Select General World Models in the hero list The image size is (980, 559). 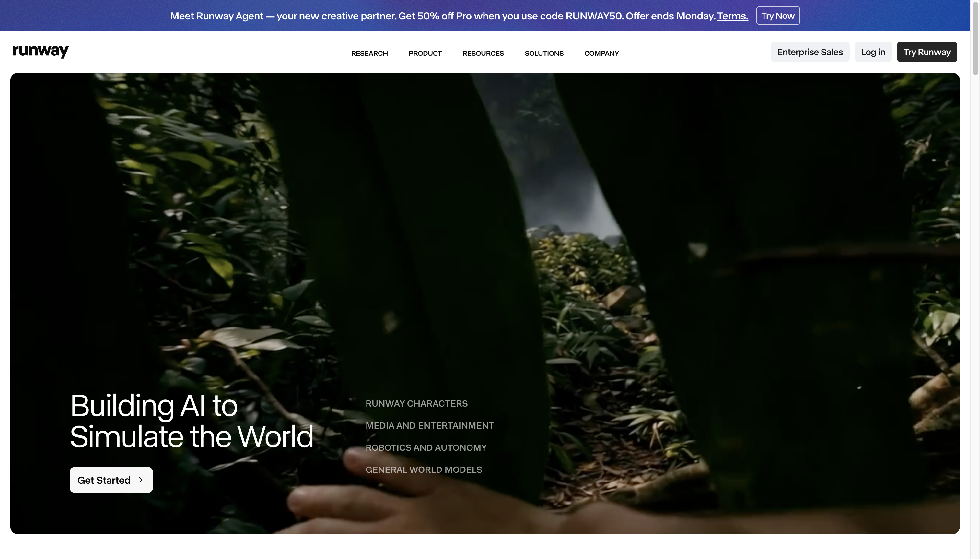(424, 469)
